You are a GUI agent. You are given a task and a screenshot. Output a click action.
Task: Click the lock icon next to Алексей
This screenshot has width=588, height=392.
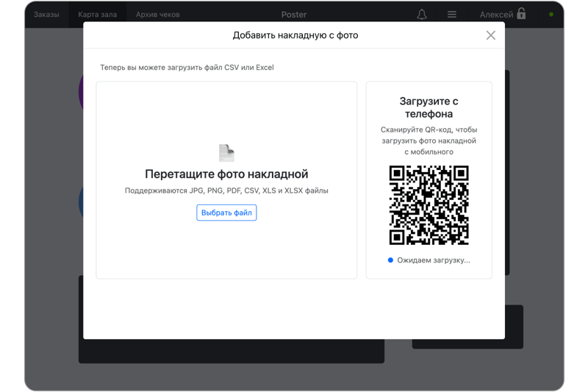[521, 14]
